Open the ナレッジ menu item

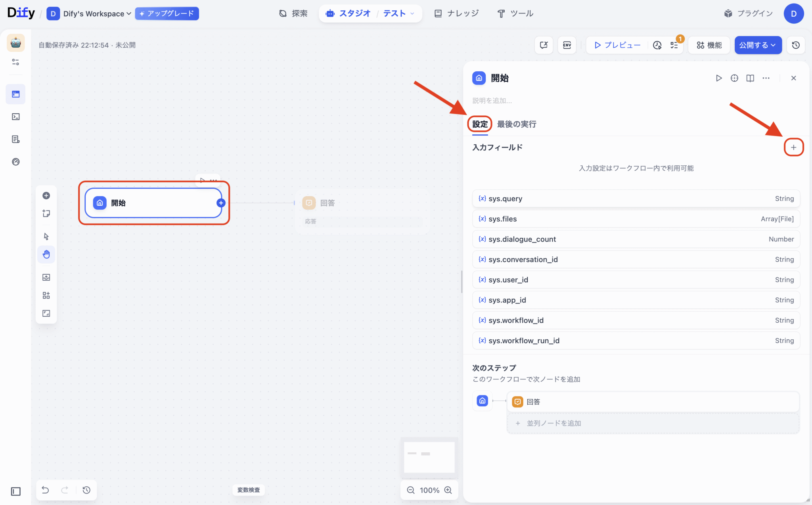457,14
